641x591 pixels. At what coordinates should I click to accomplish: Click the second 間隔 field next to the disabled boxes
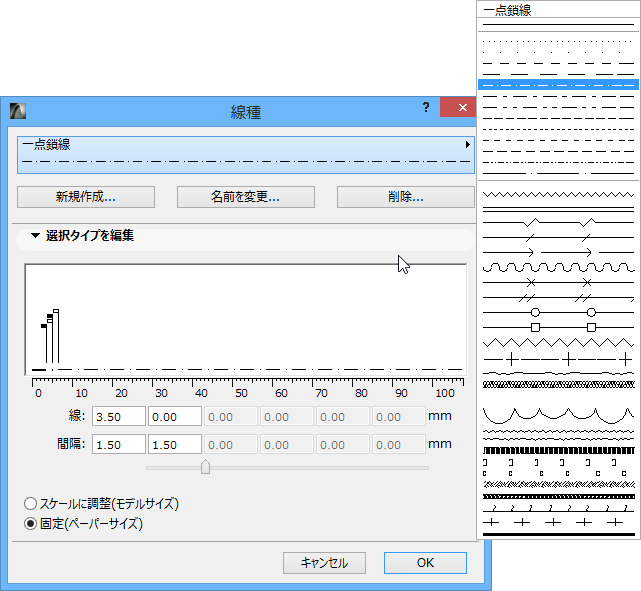pyautogui.click(x=175, y=445)
